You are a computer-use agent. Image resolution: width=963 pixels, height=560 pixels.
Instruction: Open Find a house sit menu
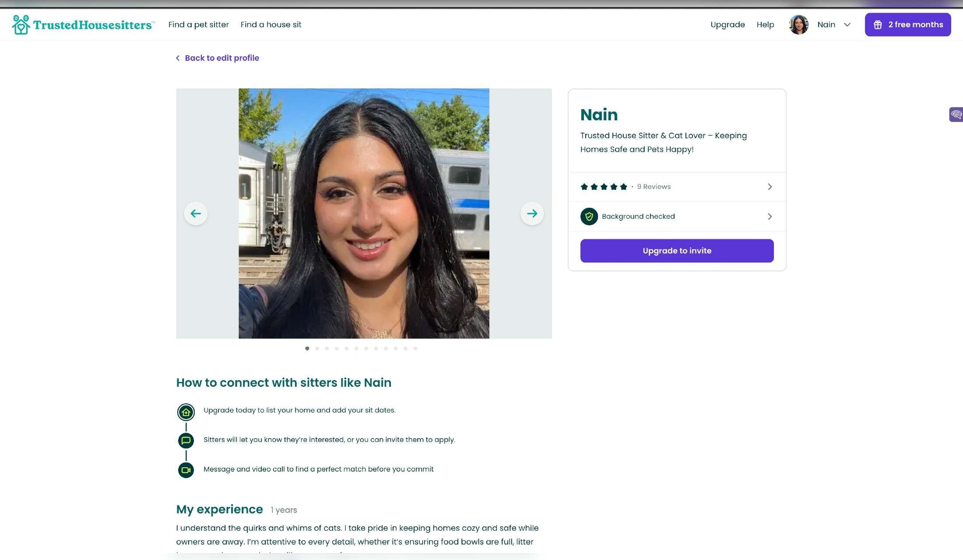pyautogui.click(x=271, y=24)
